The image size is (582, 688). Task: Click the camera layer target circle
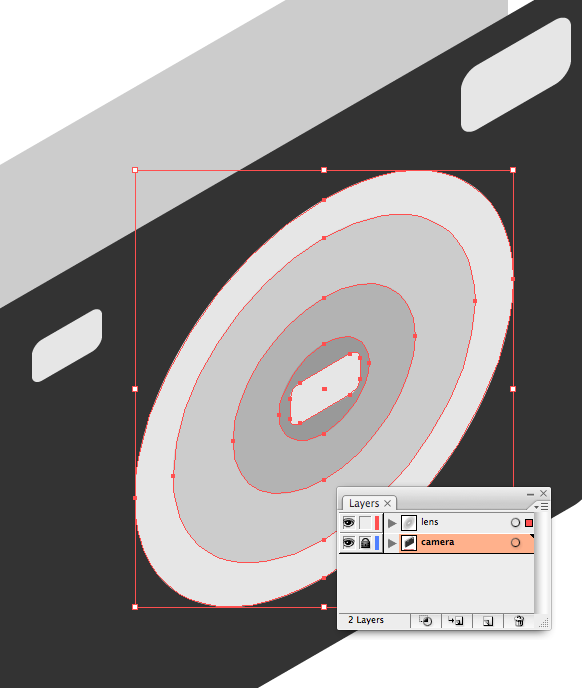[515, 543]
